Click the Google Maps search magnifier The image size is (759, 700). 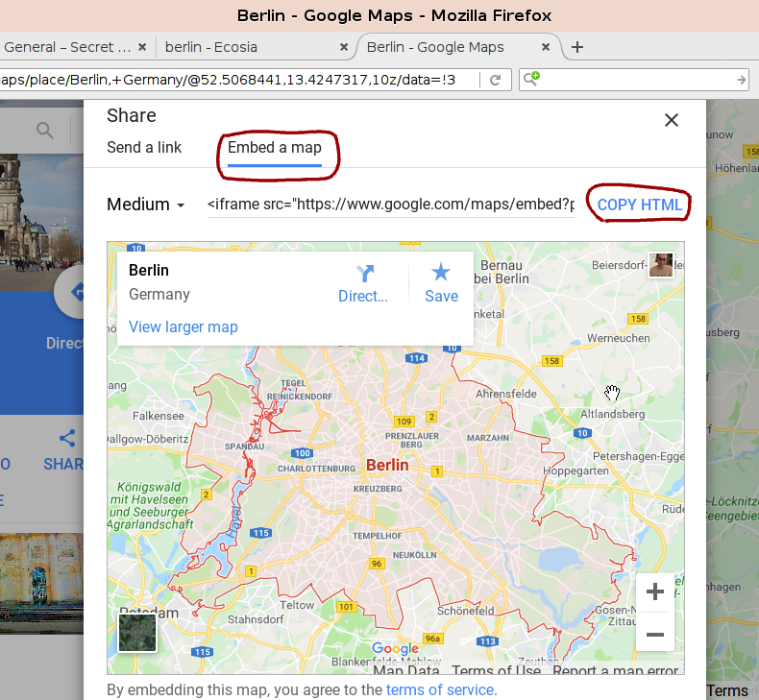(x=45, y=131)
